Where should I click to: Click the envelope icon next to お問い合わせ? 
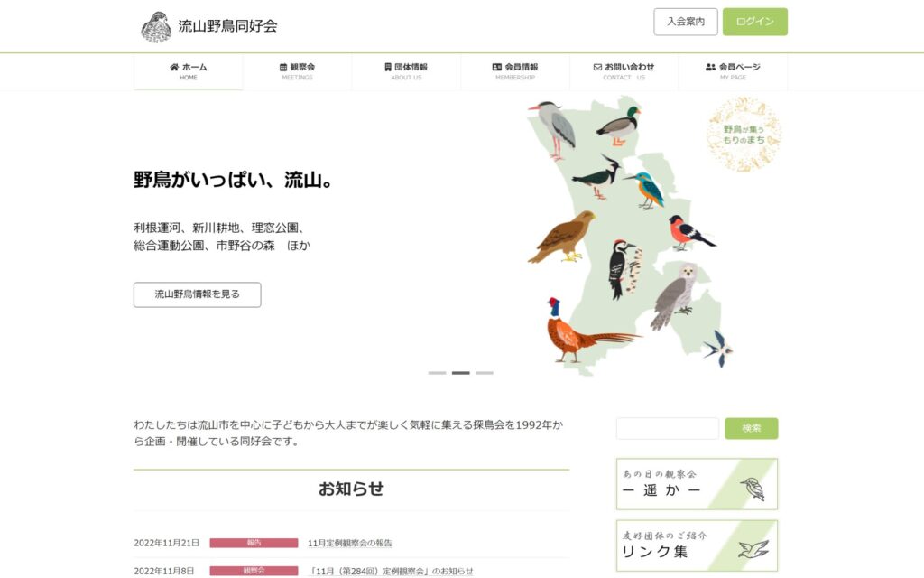pos(597,67)
